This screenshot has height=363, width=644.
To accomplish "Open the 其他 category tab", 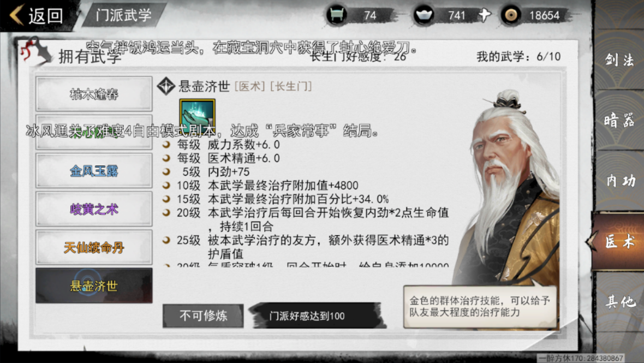I will point(619,302).
